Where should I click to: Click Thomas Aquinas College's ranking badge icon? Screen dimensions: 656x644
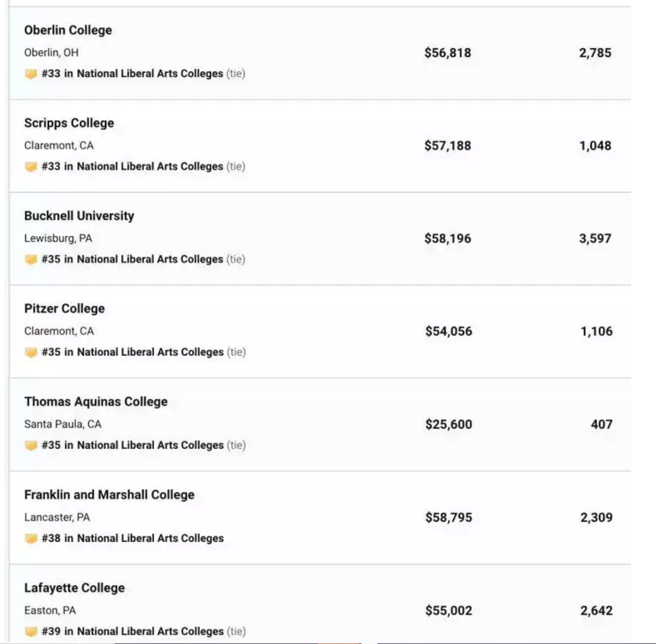(x=31, y=446)
